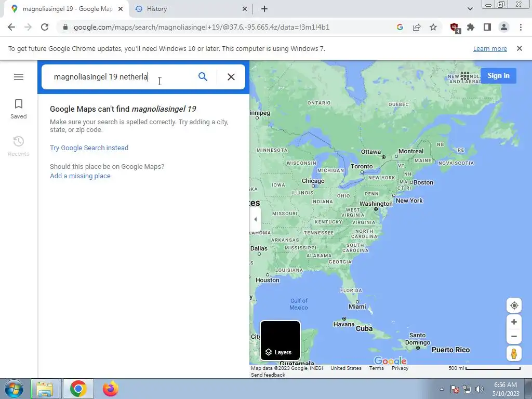Screen dimensions: 532x399
Task: Open the Action Center flag icon
Action: tap(455, 389)
